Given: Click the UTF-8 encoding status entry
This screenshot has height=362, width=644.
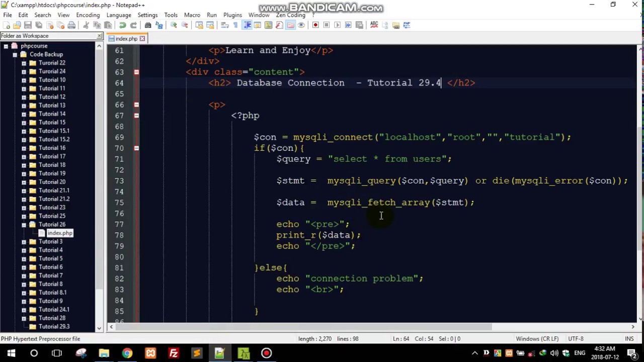Looking at the screenshot, I should click(576, 339).
